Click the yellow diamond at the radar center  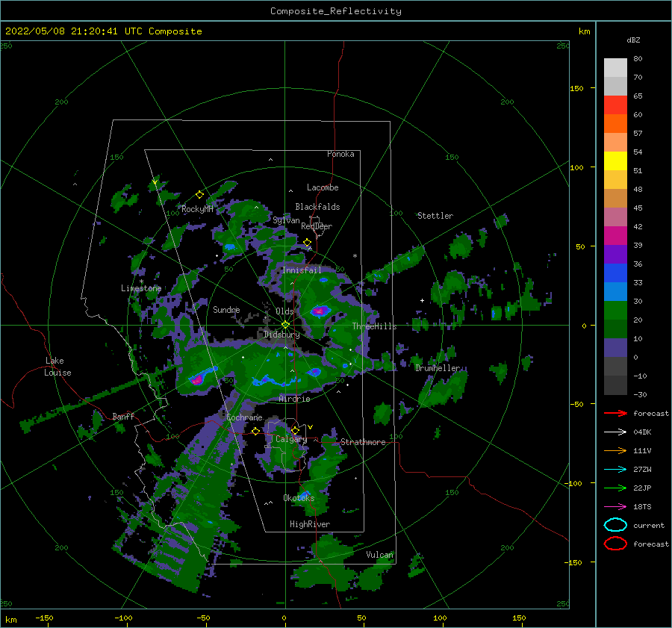pyautogui.click(x=285, y=325)
